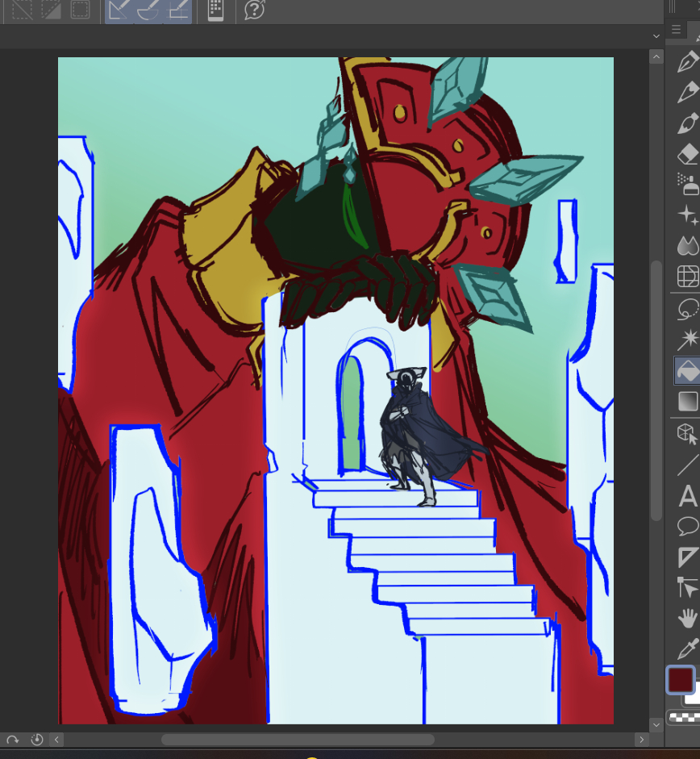Select the Eyedropper tool
Image resolution: width=700 pixels, height=759 pixels.
tap(687, 648)
